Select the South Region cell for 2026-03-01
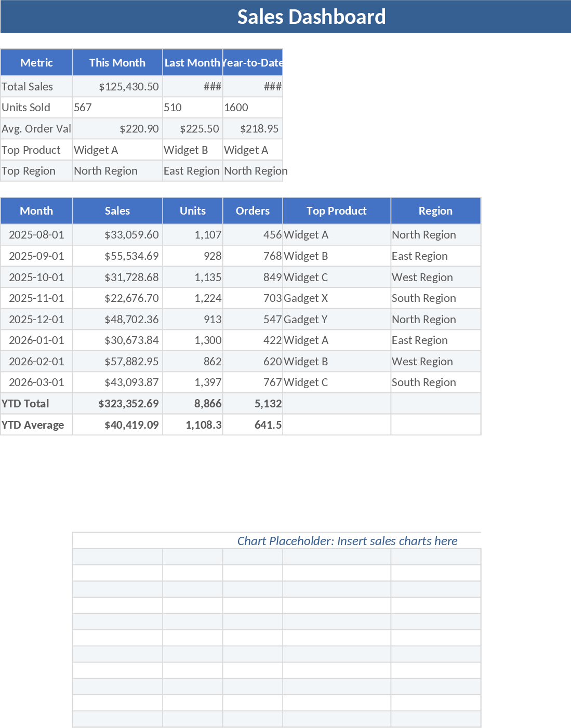This screenshot has width=571, height=728. coord(423,382)
